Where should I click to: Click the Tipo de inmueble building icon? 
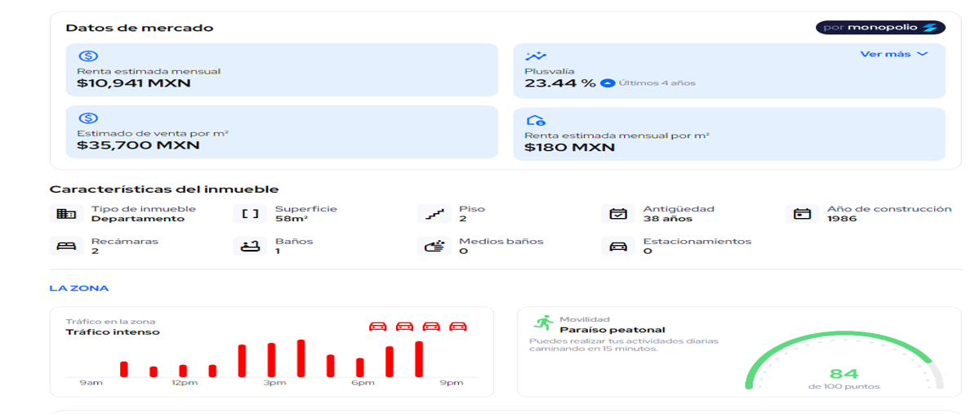(66, 214)
